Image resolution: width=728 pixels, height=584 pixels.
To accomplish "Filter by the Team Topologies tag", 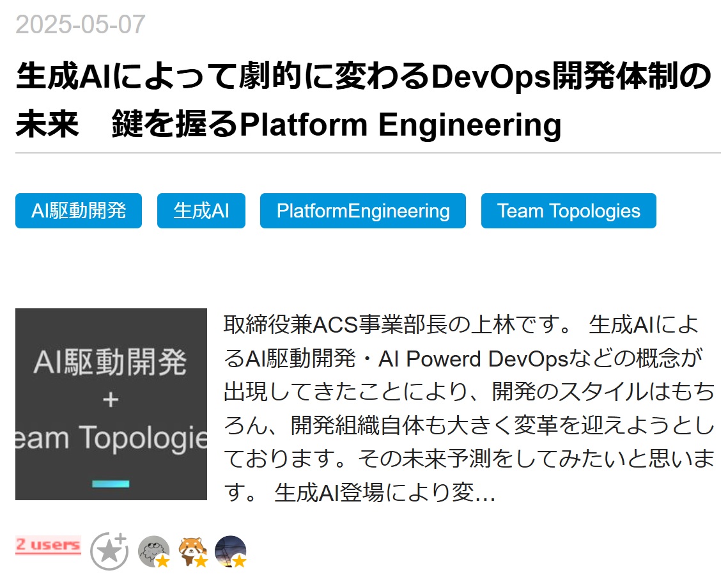I will [568, 211].
